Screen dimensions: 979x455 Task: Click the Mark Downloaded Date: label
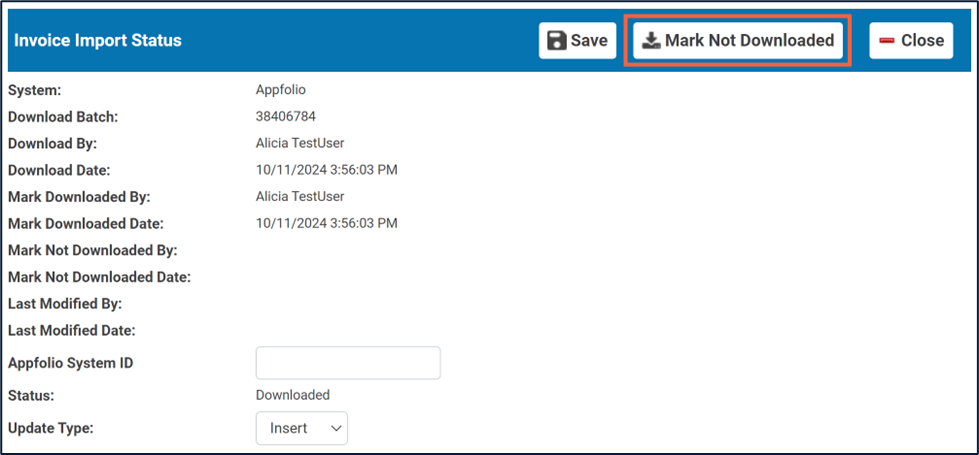[86, 223]
